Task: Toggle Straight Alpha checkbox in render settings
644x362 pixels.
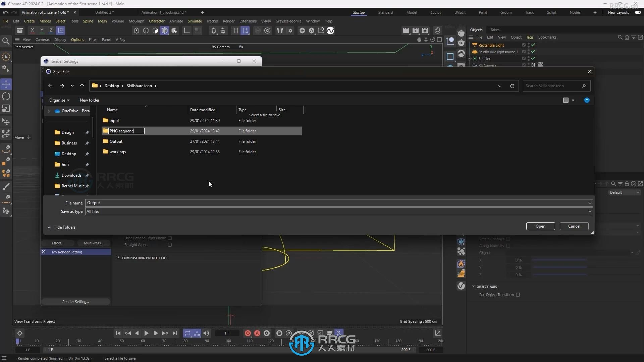Action: 170,245
